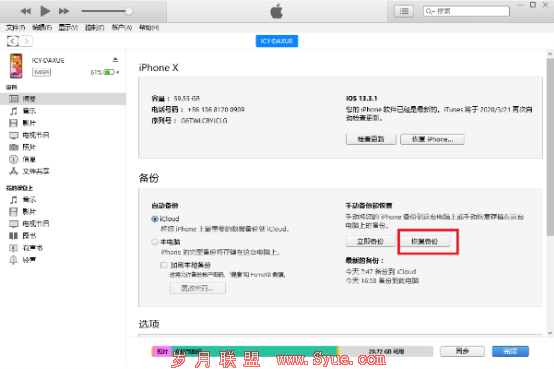
Task: Eject the ICY-DAXUE device
Action: [115, 59]
